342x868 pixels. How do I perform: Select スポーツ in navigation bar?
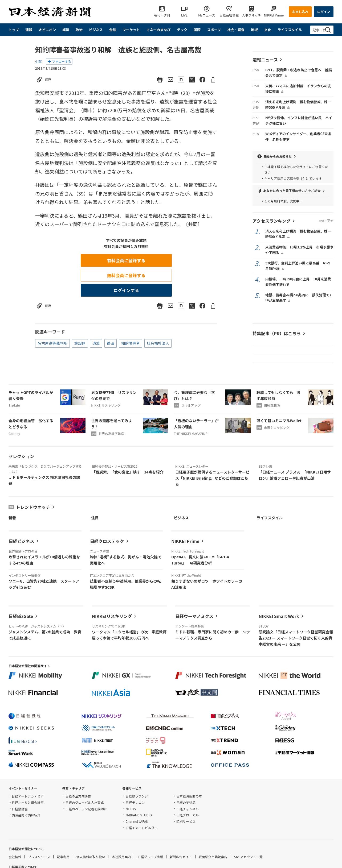[x=214, y=30]
